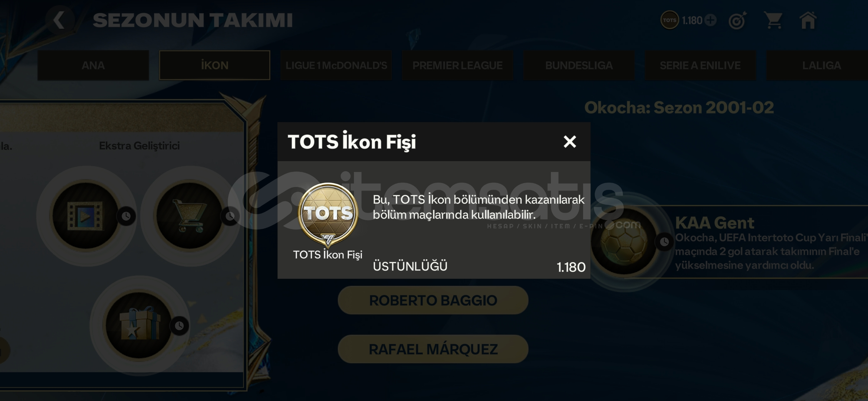Image resolution: width=868 pixels, height=401 pixels.
Task: Select the RAFAEL MÁRQUEZ button
Action: [x=433, y=349]
